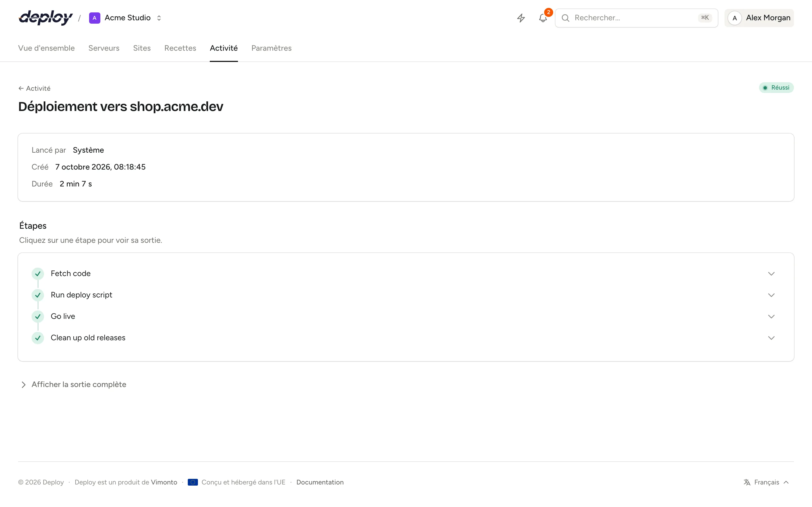Click the Alex Morgan avatar circle

[x=734, y=18]
